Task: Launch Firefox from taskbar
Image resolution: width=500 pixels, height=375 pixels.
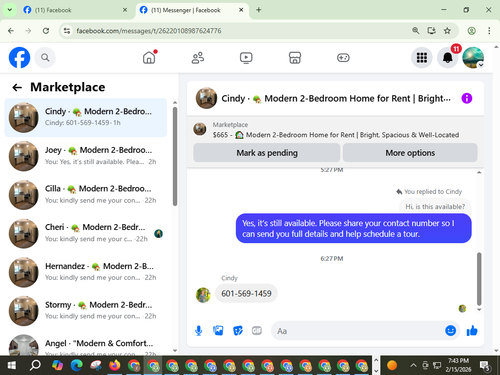Action: tap(115, 366)
